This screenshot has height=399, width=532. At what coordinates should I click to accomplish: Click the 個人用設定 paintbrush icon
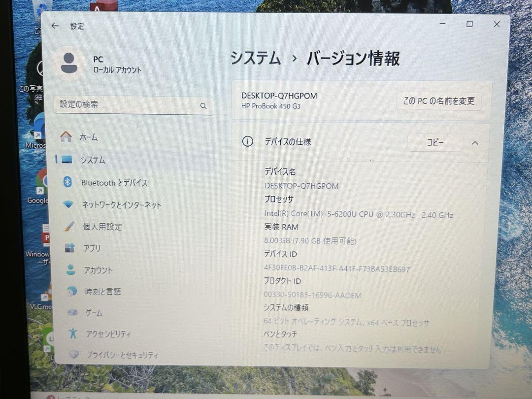pos(69,226)
